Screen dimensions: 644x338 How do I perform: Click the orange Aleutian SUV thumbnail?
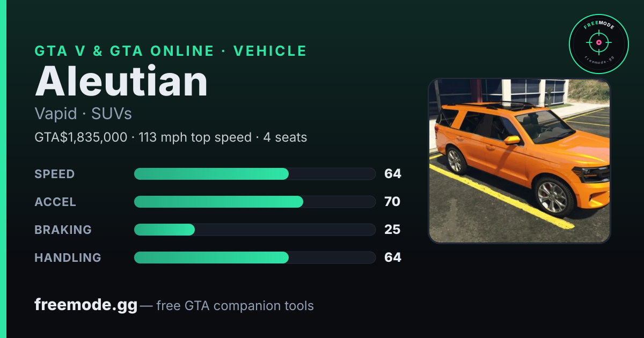[519, 161]
